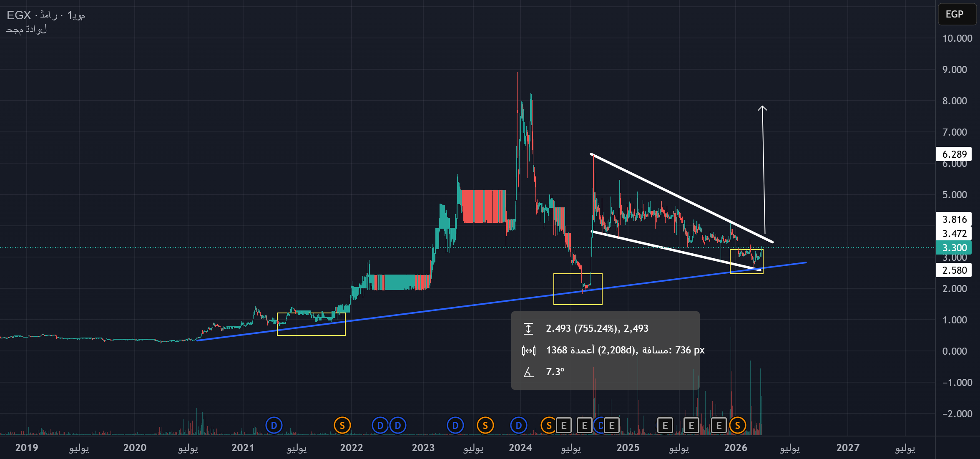980x459 pixels.
Task: Click the dividend D marker before July 2023
Action: click(455, 426)
